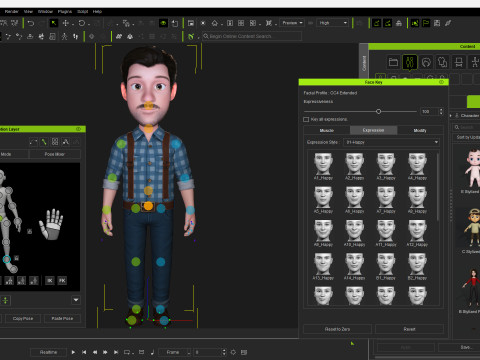Open the folder icon in Content panel
This screenshot has height=360, width=480.
[393, 62]
